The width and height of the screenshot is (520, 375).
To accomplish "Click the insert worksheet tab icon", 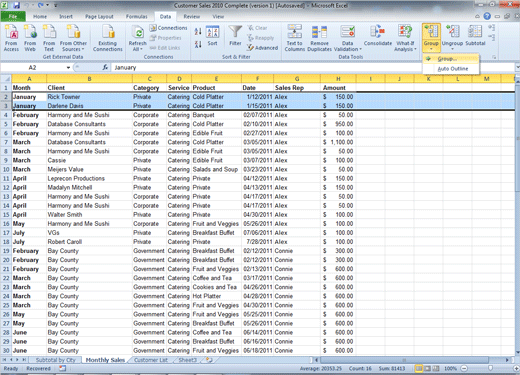I will click(x=209, y=360).
